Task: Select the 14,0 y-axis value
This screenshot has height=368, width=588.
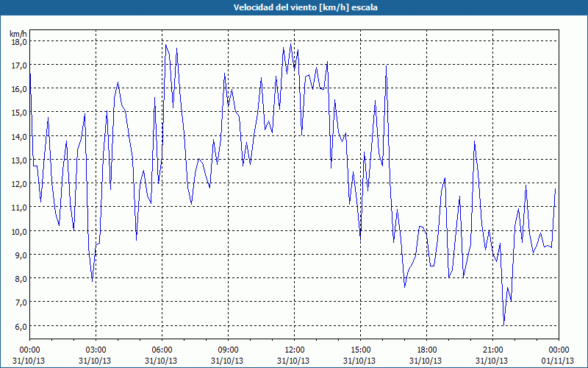Action: point(19,137)
